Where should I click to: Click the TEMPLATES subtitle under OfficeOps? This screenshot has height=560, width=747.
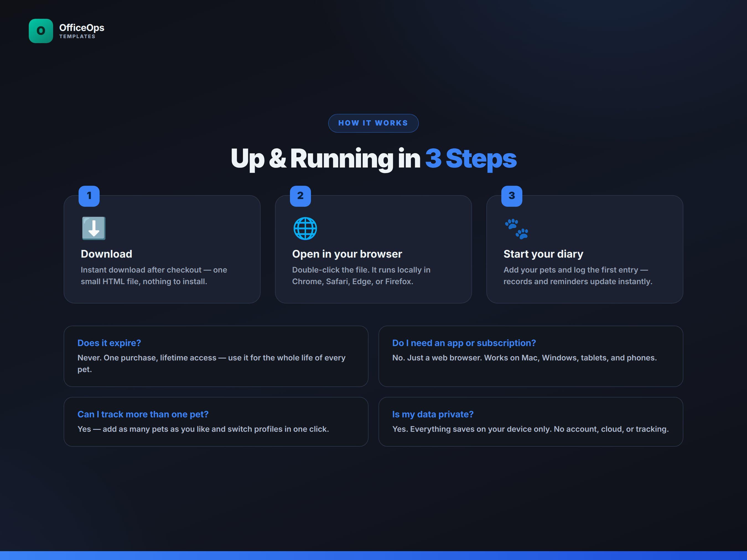[77, 37]
